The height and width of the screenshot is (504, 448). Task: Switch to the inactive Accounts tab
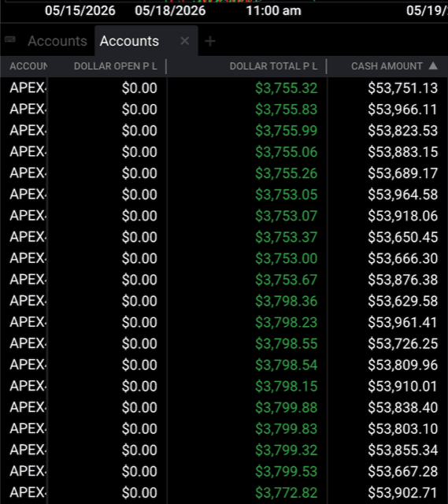click(57, 41)
